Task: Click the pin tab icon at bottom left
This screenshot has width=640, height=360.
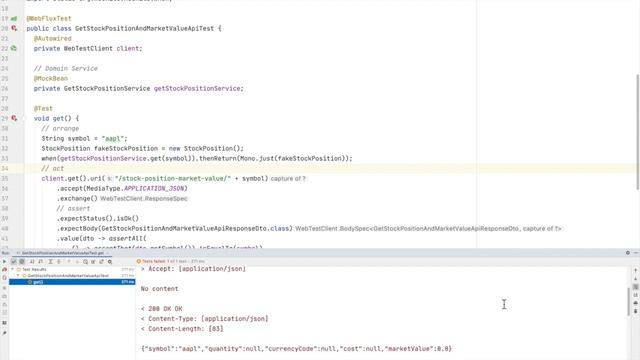Action: coord(4,333)
